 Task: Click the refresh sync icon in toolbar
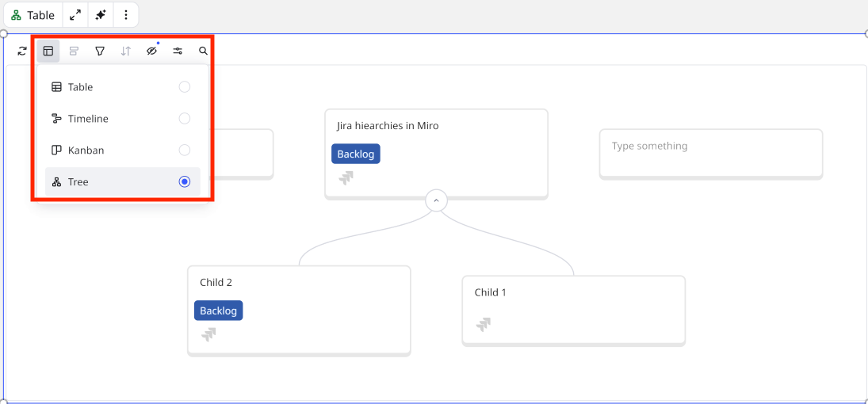pyautogui.click(x=22, y=51)
